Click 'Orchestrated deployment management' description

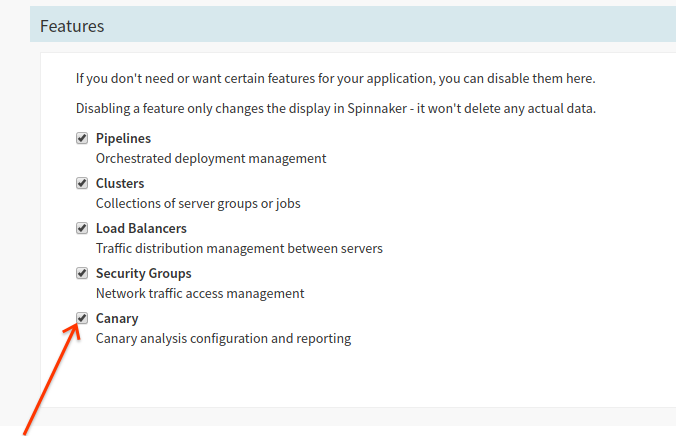(211, 158)
